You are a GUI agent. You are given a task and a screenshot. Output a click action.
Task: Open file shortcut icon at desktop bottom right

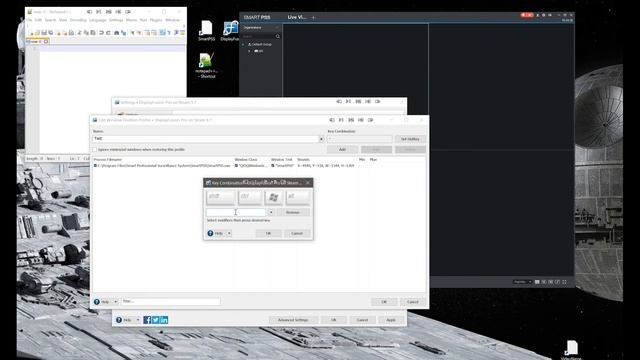[571, 349]
